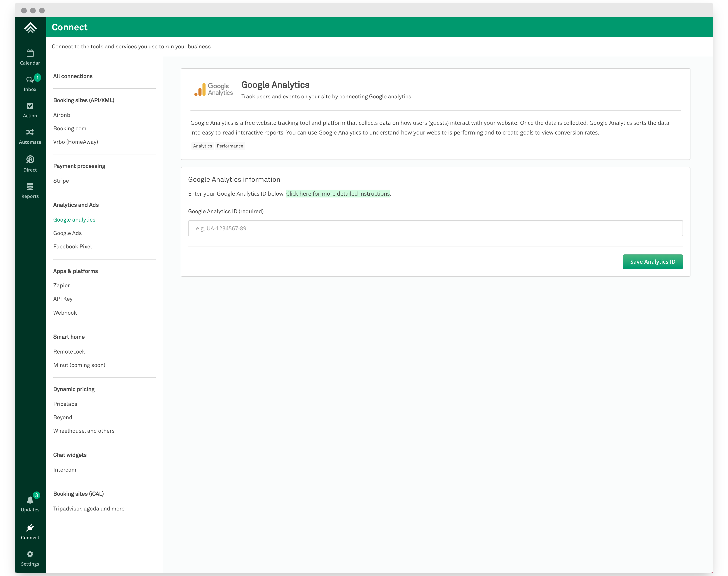Viewport: 728px width, 576px height.
Task: Open the Calendar sidebar icon
Action: [30, 57]
